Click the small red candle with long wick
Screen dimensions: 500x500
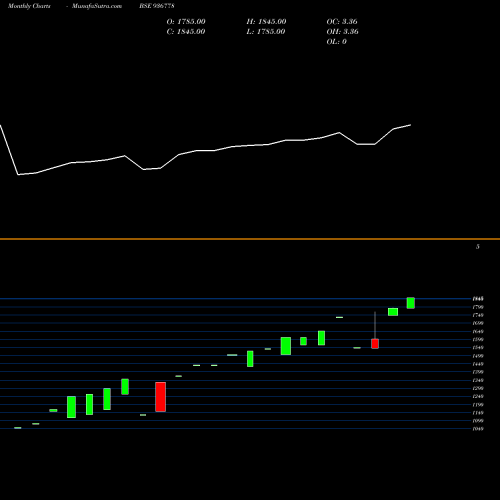(x=375, y=344)
